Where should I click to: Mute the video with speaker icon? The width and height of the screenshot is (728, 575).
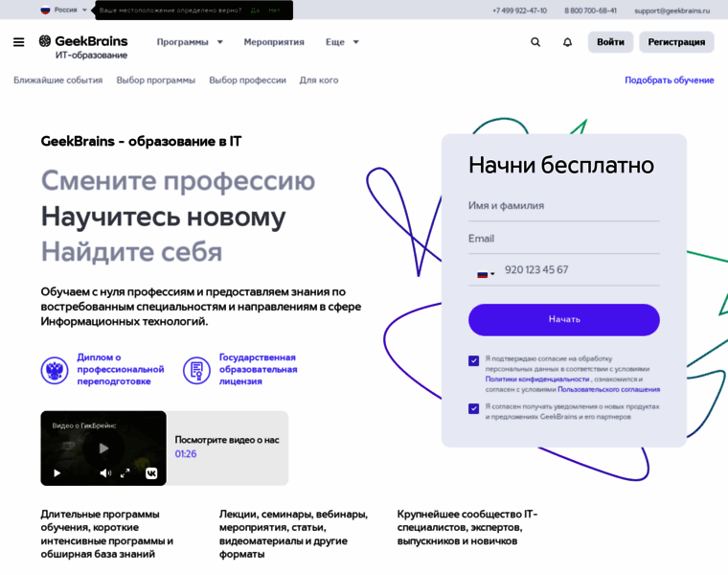tap(105, 472)
